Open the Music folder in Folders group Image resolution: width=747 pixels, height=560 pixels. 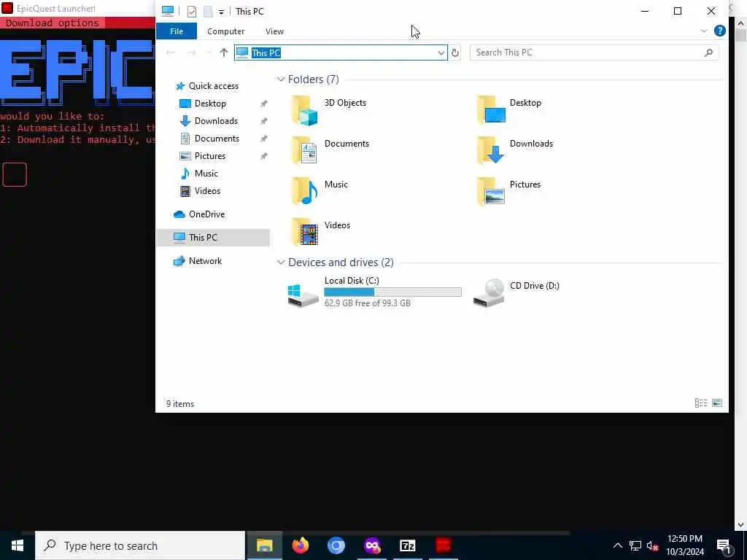coord(320,192)
